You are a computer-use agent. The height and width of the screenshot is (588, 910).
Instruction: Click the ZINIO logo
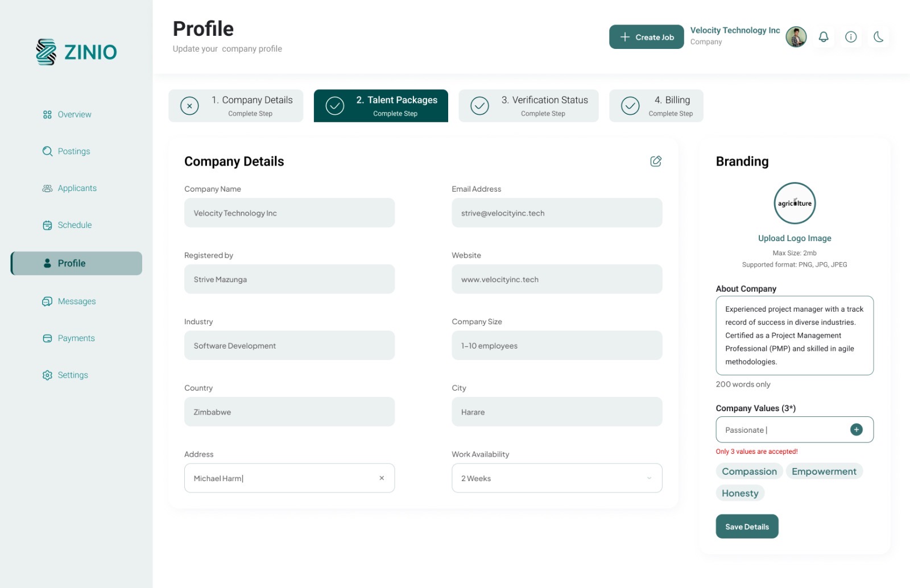click(76, 52)
